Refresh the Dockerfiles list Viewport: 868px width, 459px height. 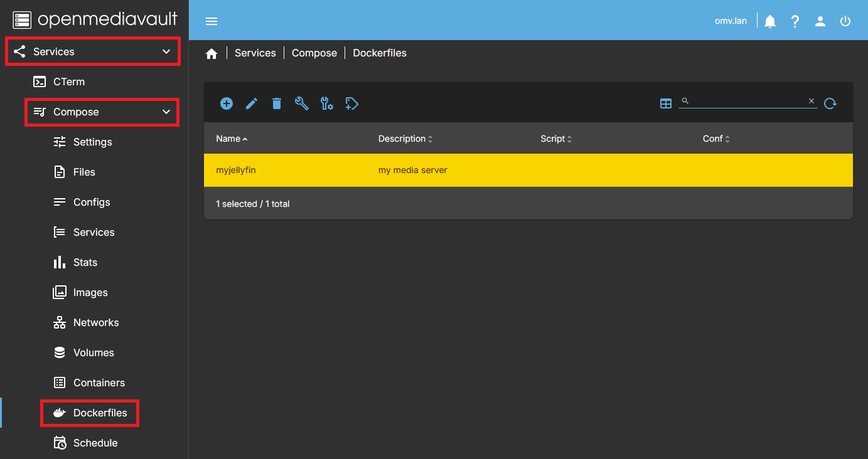[830, 103]
